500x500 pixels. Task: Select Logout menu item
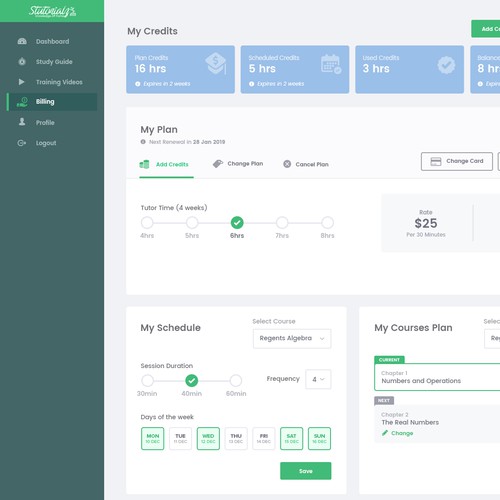[46, 143]
